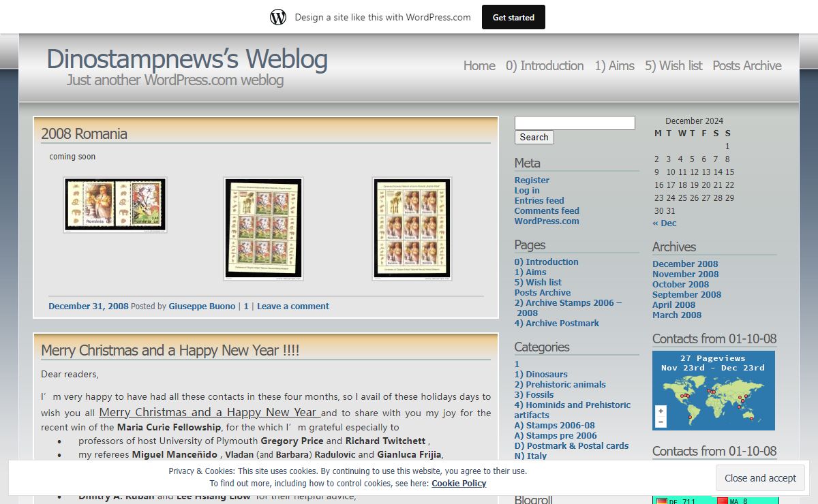Go to the 1) Aims navigation item

pyautogui.click(x=614, y=66)
